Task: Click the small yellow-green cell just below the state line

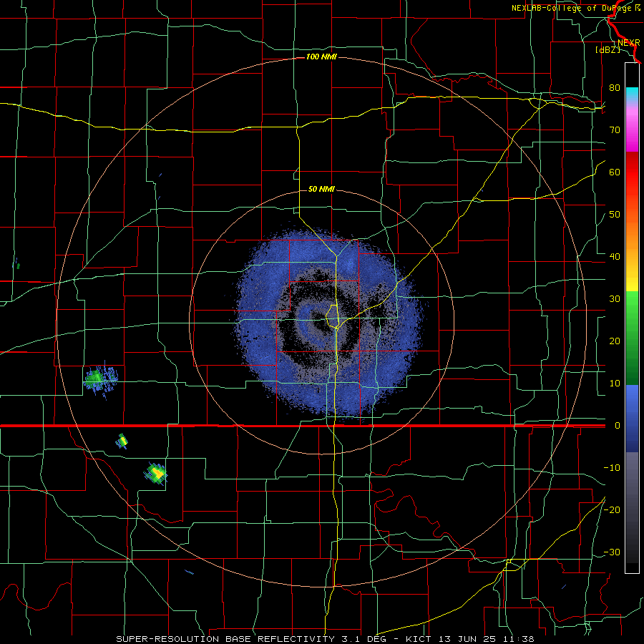Action: coord(122,441)
